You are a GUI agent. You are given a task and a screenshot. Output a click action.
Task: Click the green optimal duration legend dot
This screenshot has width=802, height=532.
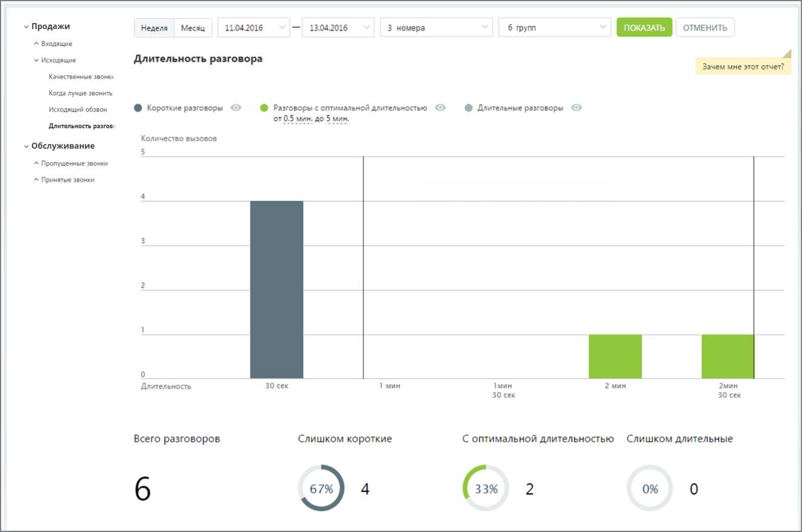click(264, 108)
